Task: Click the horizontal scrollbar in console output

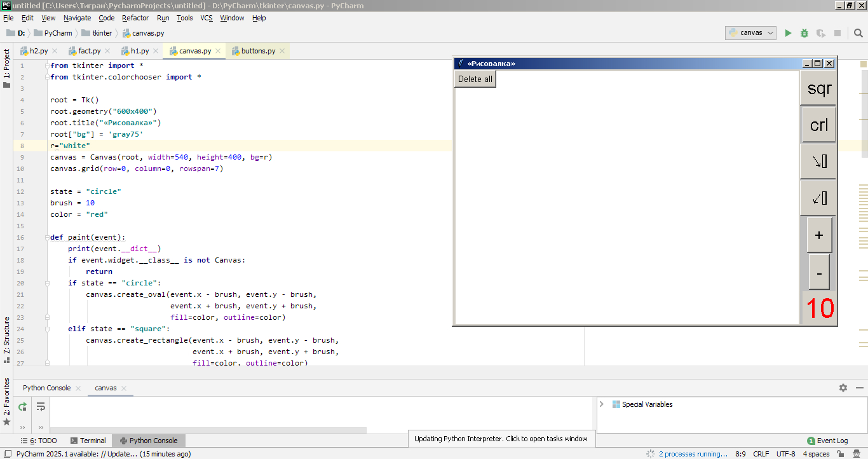Action: coord(208,430)
